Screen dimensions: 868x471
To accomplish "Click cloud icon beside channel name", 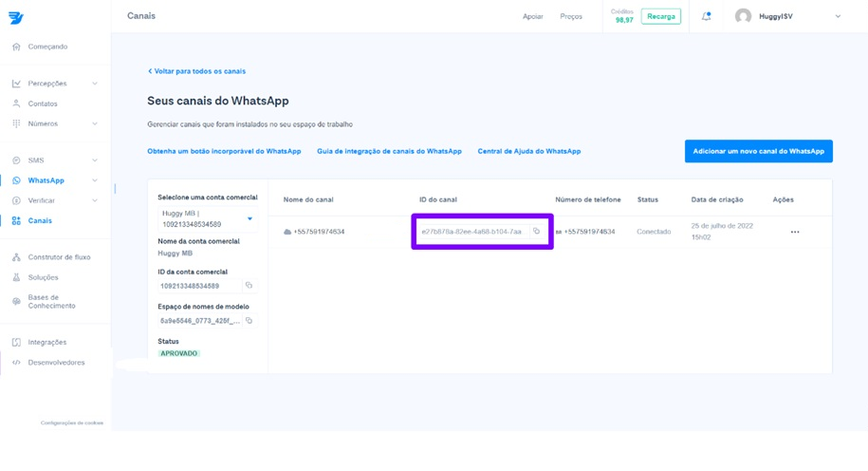I will click(287, 232).
